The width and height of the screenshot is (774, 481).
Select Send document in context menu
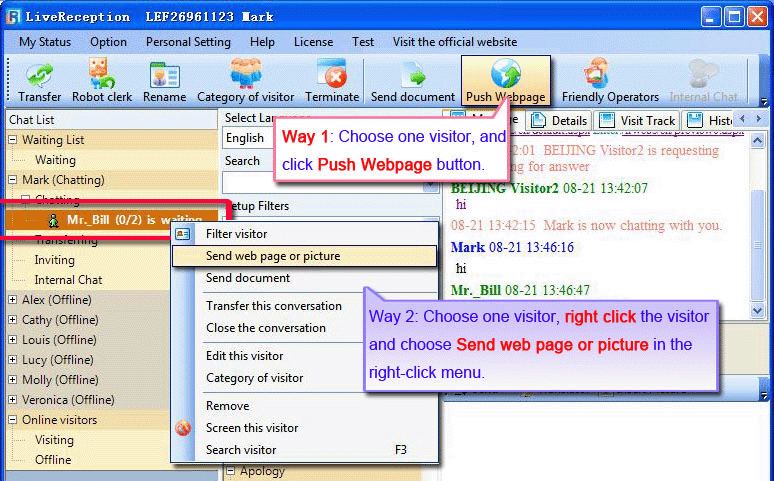tap(304, 278)
